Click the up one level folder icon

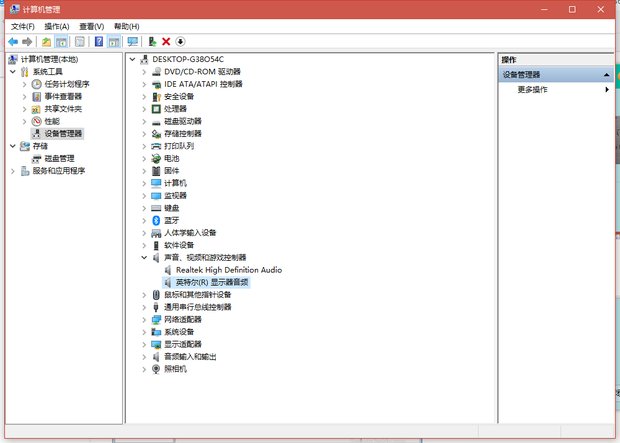pos(46,42)
